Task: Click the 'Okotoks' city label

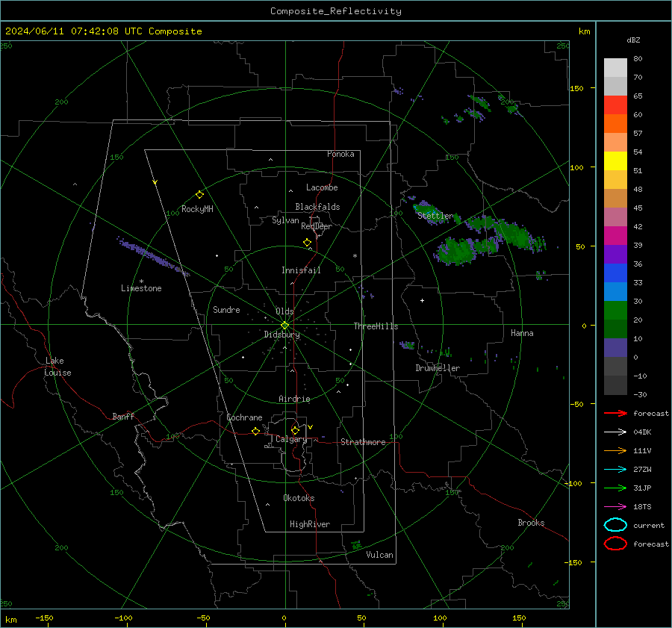Action: (x=299, y=498)
